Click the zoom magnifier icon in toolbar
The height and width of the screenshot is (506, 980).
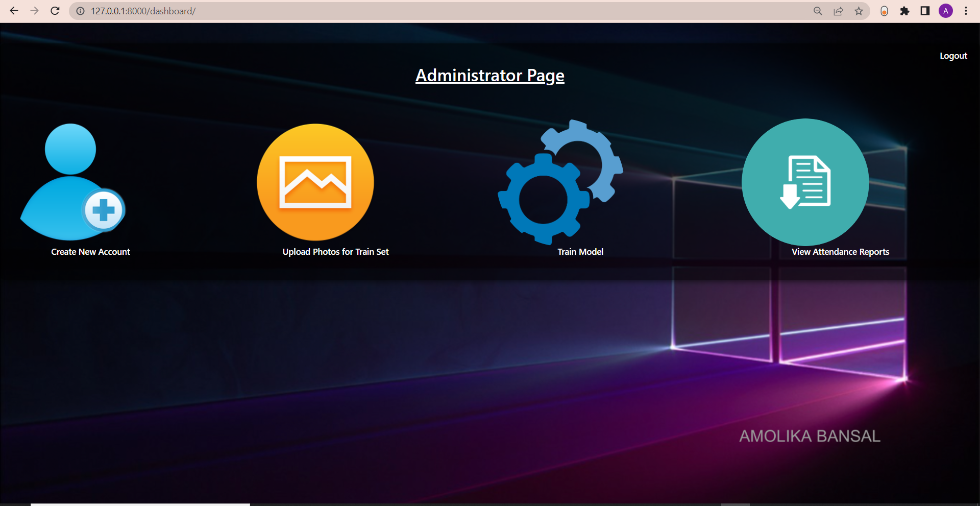(x=818, y=11)
